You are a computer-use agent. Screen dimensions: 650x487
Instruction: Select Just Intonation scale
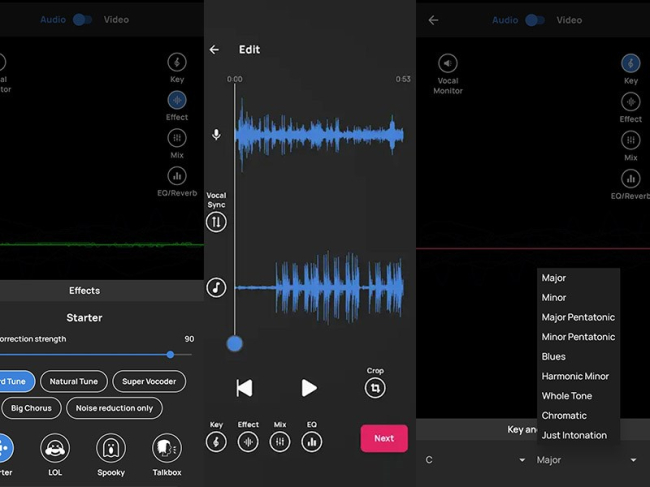(x=578, y=435)
